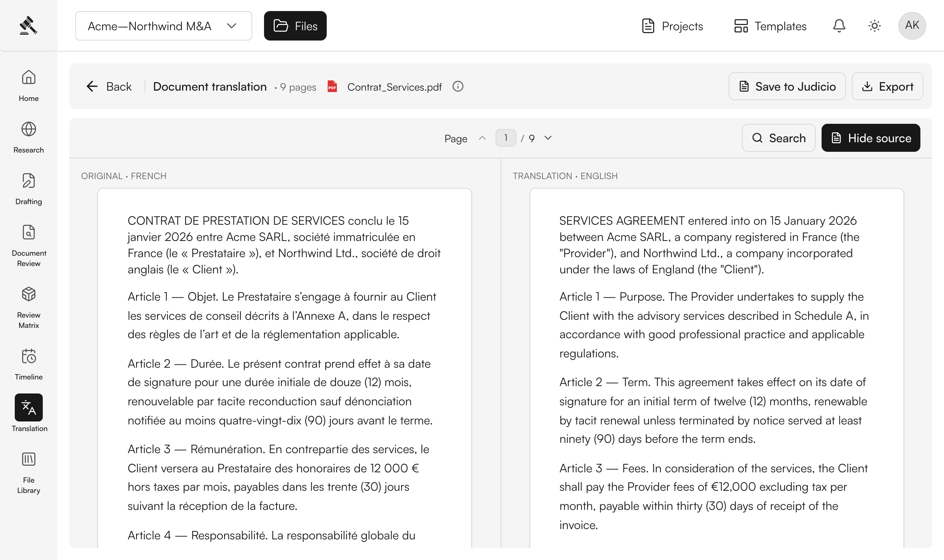Click the French Article 4 — Responsabilité line
This screenshot has width=944, height=560.
[x=271, y=535]
